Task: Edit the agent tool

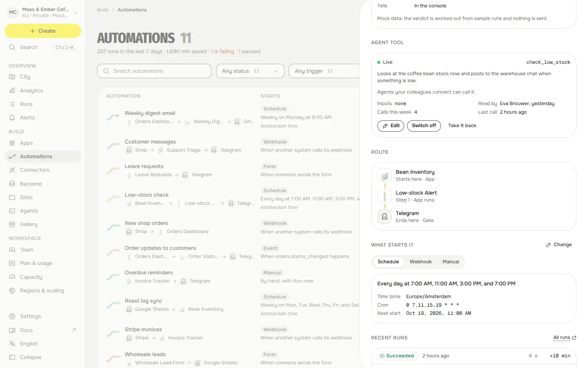Action: click(391, 126)
